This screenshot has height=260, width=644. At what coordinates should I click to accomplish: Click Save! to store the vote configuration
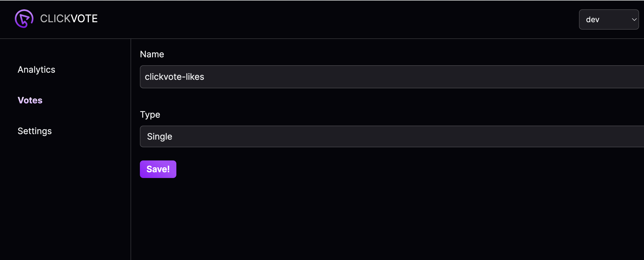click(x=158, y=169)
